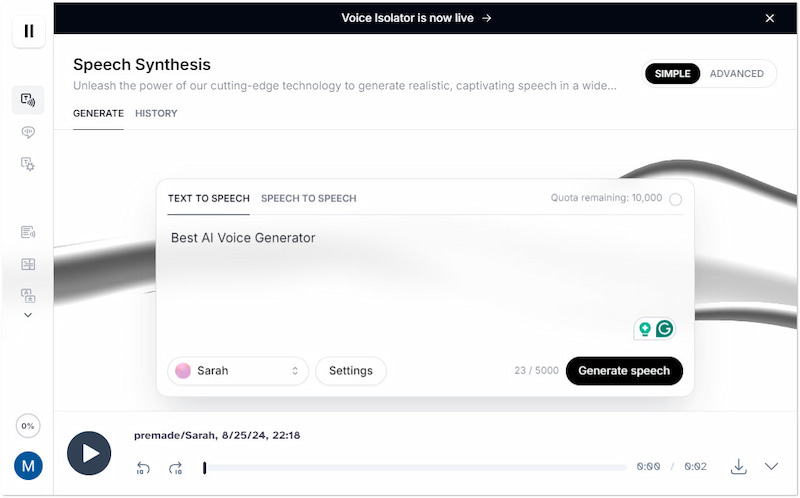Click the audio progress slider
The image size is (800, 498).
(x=415, y=467)
